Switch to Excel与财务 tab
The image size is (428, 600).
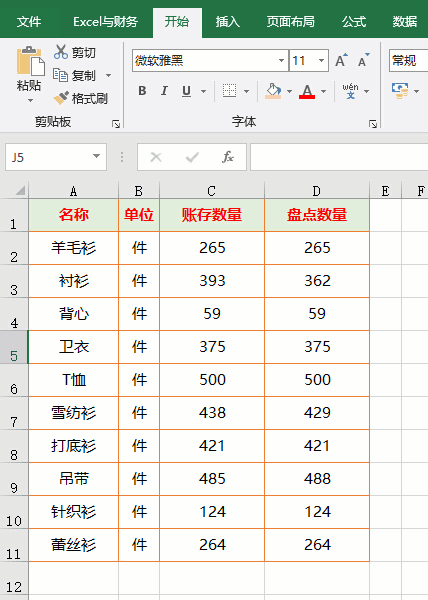click(x=106, y=22)
